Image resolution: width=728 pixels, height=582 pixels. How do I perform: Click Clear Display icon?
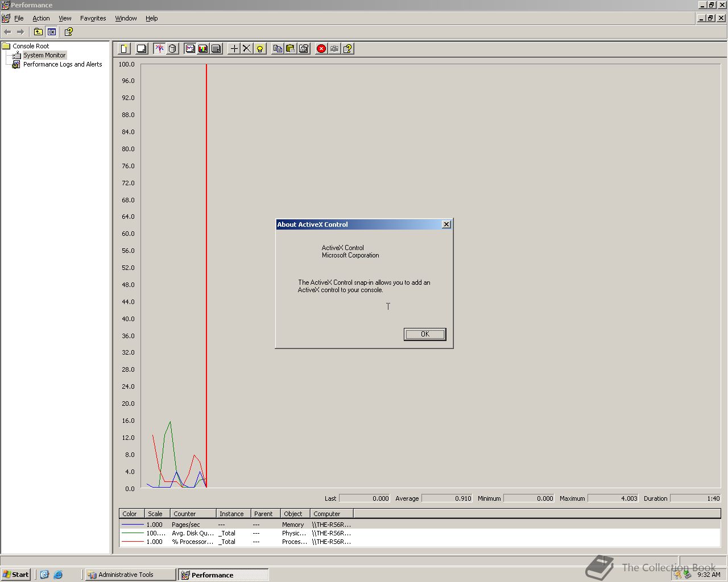point(142,49)
